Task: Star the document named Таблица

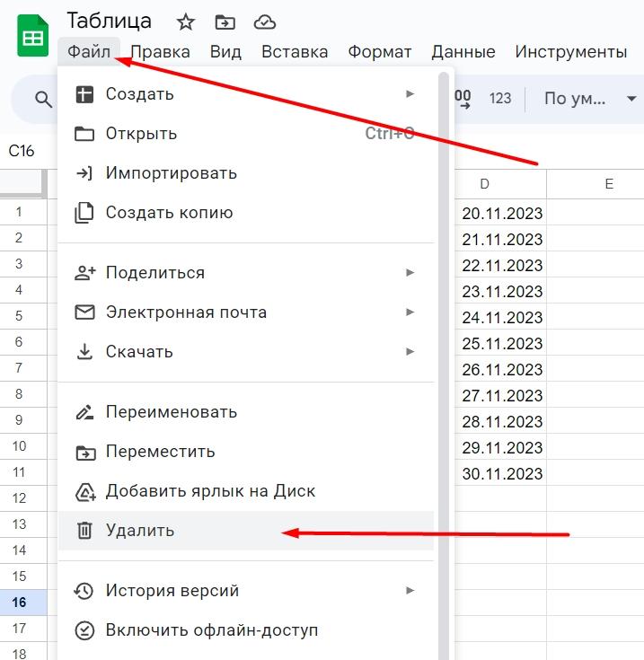Action: pos(185,22)
